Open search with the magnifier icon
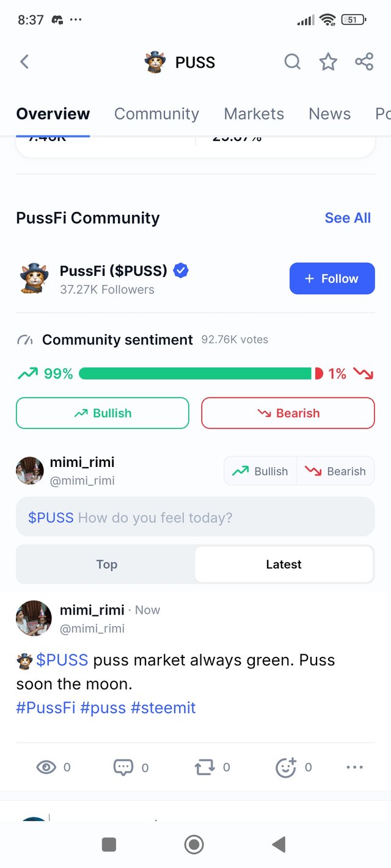 pos(293,62)
